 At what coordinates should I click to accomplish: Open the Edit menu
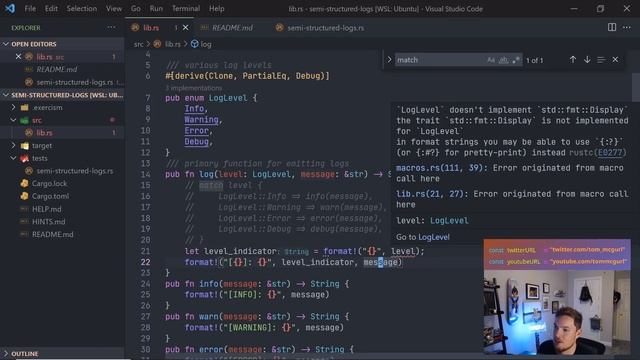coord(51,9)
